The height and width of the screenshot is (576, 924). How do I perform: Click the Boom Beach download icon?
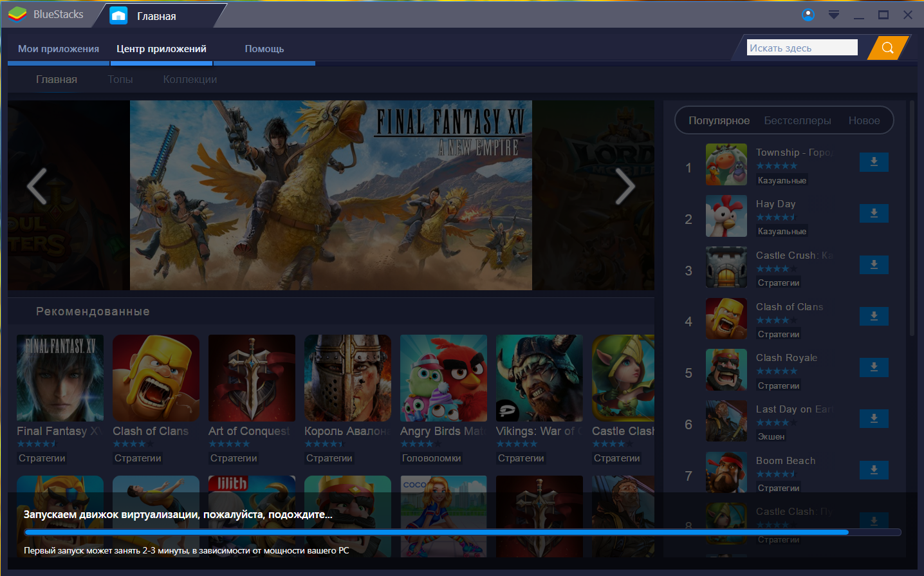[x=874, y=470]
